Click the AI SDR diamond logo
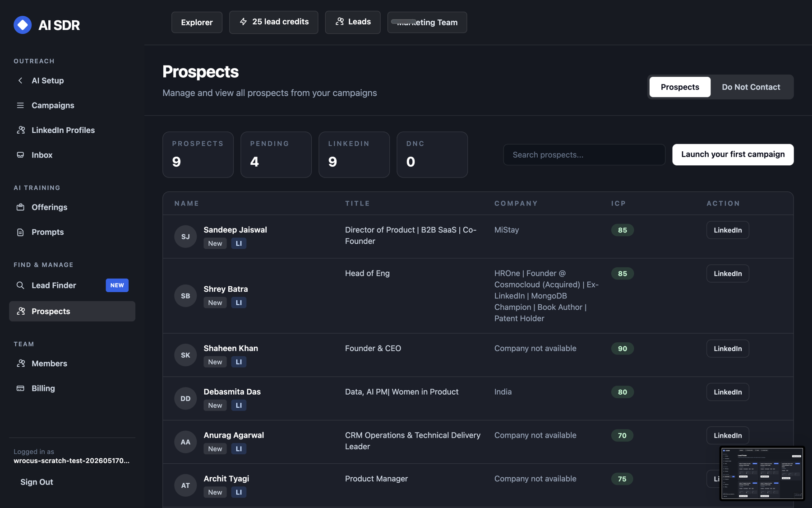 (23, 25)
